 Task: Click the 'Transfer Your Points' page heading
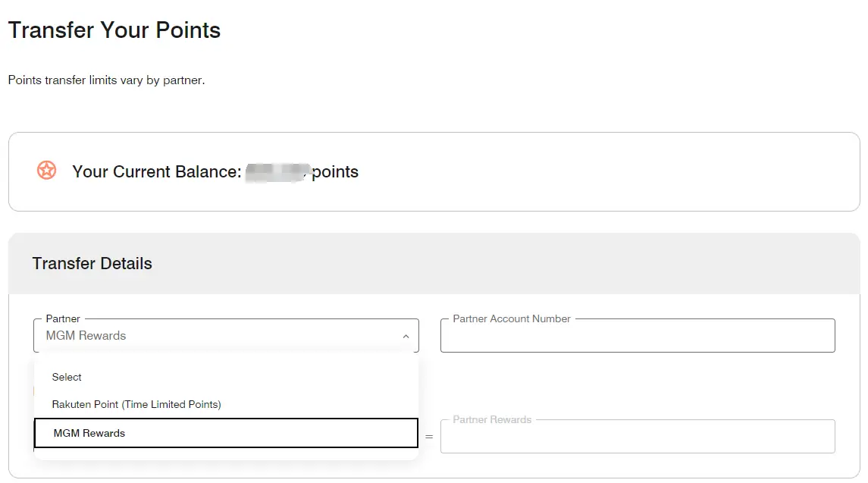point(114,30)
